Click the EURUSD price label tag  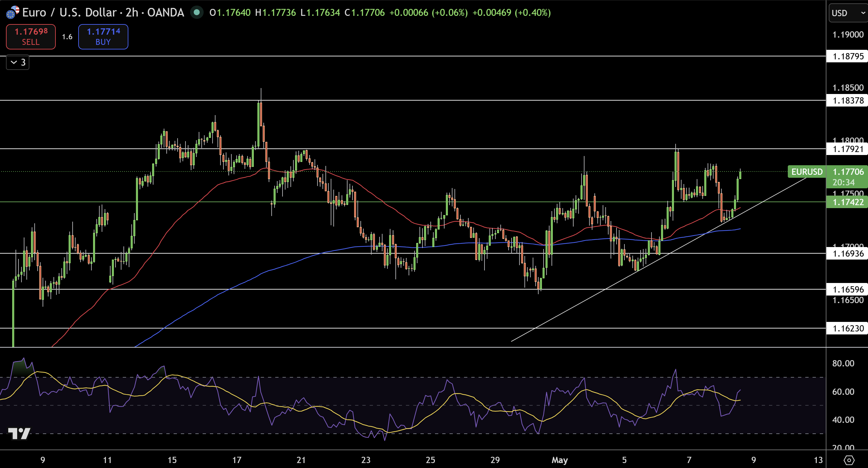tap(807, 172)
